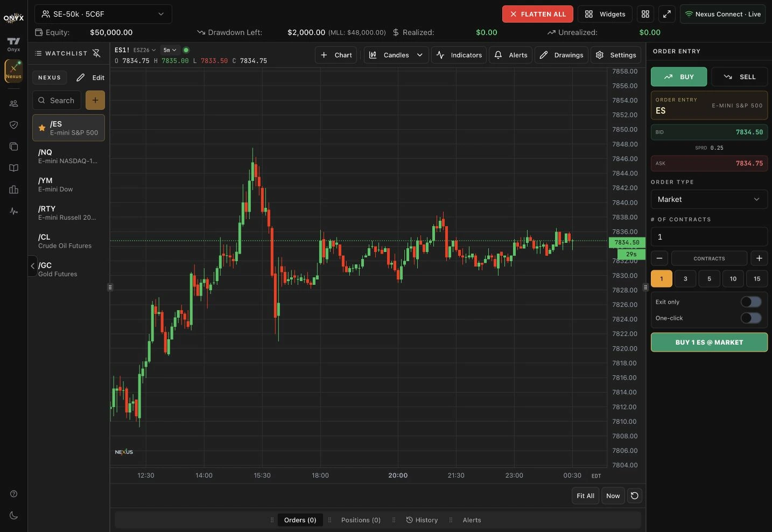Click the watchlist Search field

click(57, 100)
